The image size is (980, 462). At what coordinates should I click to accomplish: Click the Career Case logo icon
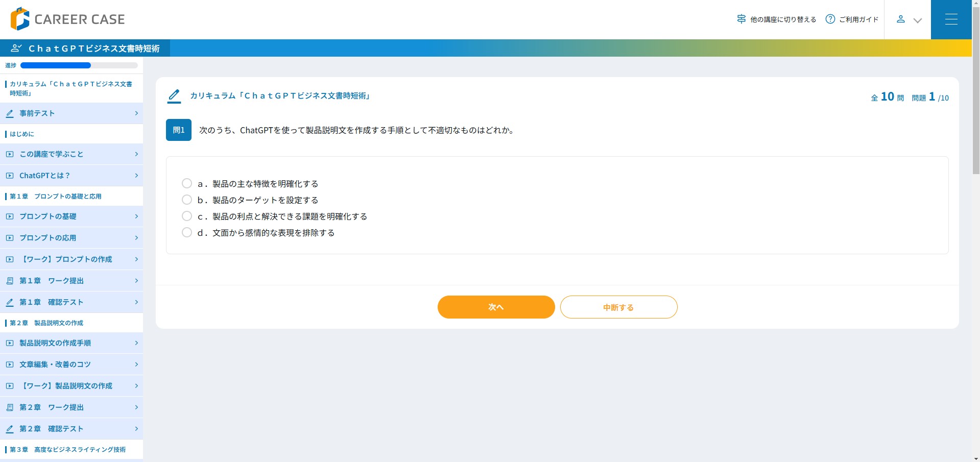point(20,19)
